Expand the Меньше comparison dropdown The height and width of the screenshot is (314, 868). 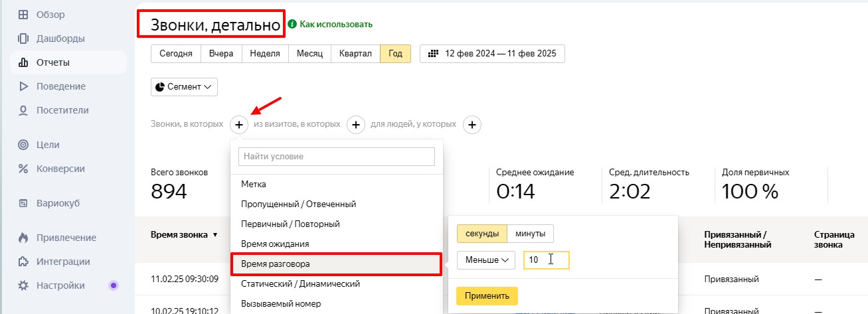[486, 260]
